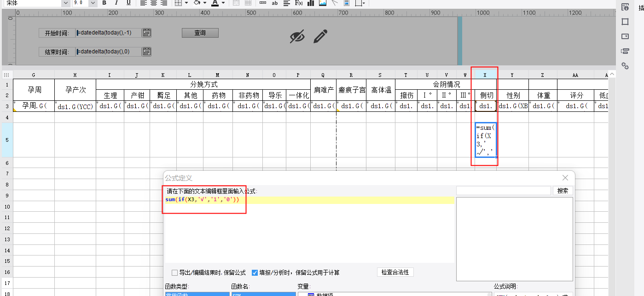Insert an image via the picture icon
The image size is (644, 296).
pyautogui.click(x=323, y=3)
